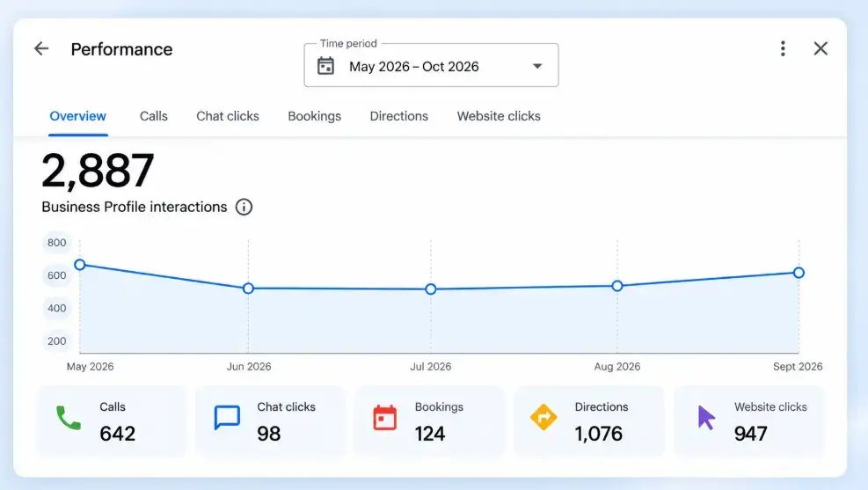Image resolution: width=868 pixels, height=490 pixels.
Task: Click the 800 y-axis label
Action: 56,243
